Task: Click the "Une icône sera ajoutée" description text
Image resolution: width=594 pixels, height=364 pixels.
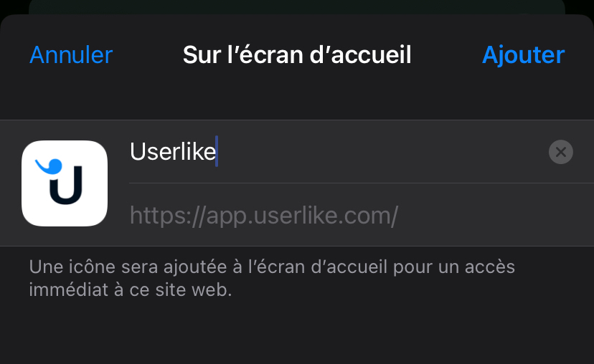Action: point(272,279)
